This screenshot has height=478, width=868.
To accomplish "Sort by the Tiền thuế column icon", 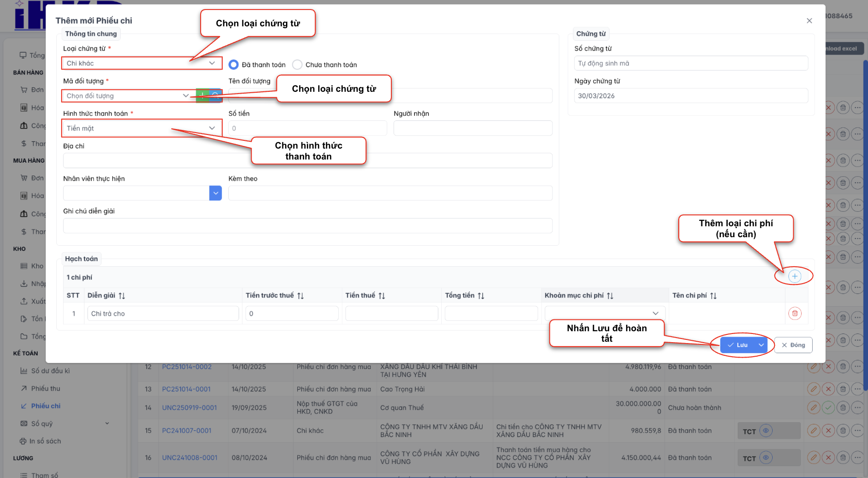I will (382, 296).
